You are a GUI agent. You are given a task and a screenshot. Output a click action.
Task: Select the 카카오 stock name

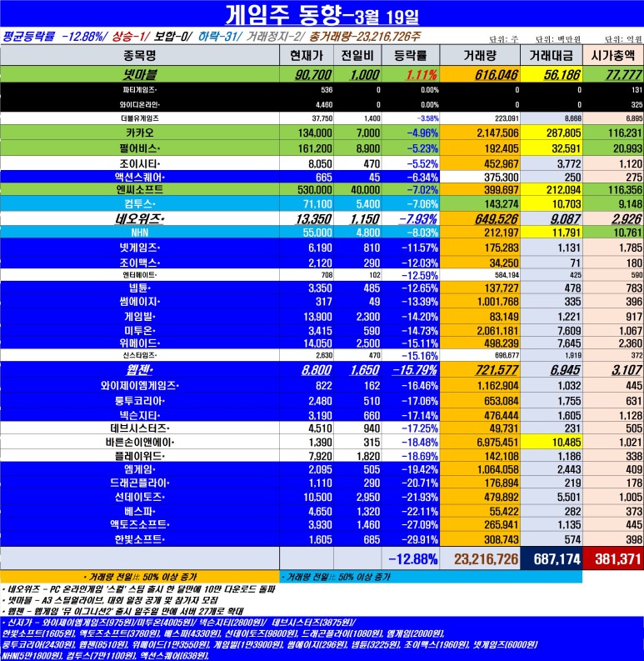click(x=139, y=133)
